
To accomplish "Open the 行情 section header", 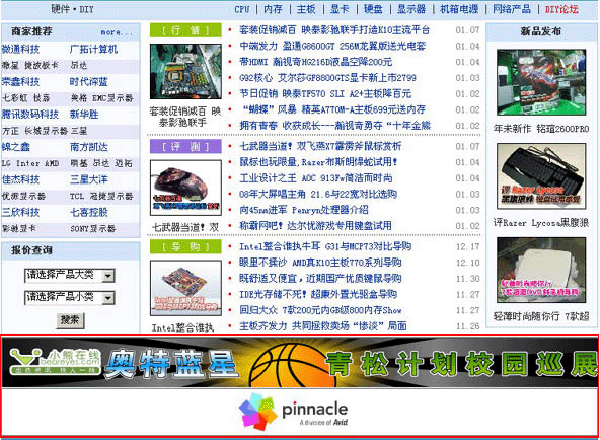I will [186, 30].
